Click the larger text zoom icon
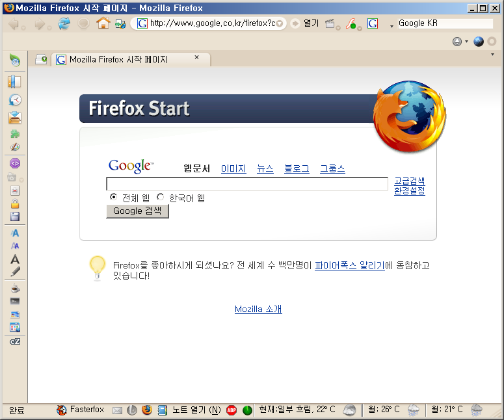 15,233
